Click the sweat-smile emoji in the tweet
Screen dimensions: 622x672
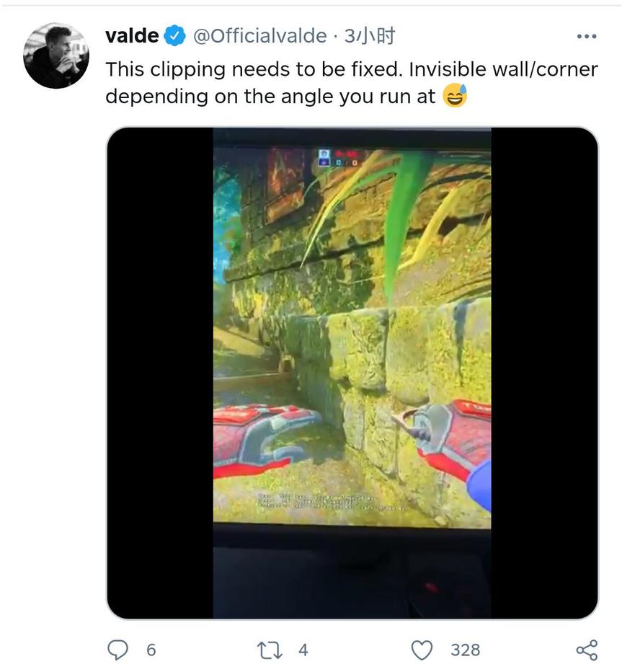tap(455, 94)
